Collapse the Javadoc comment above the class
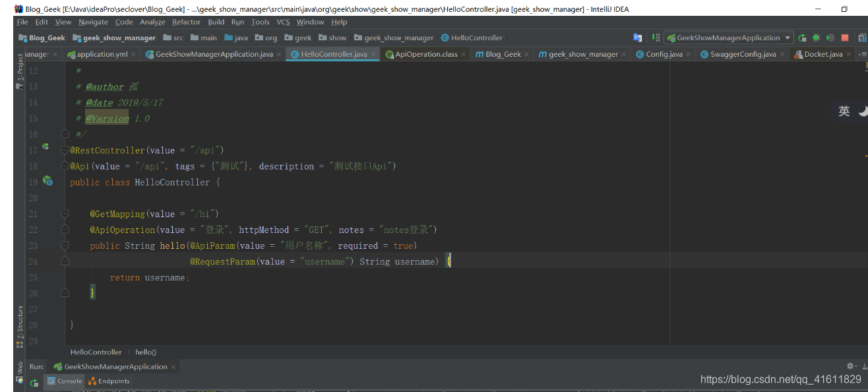This screenshot has height=392, width=868. coord(64,133)
